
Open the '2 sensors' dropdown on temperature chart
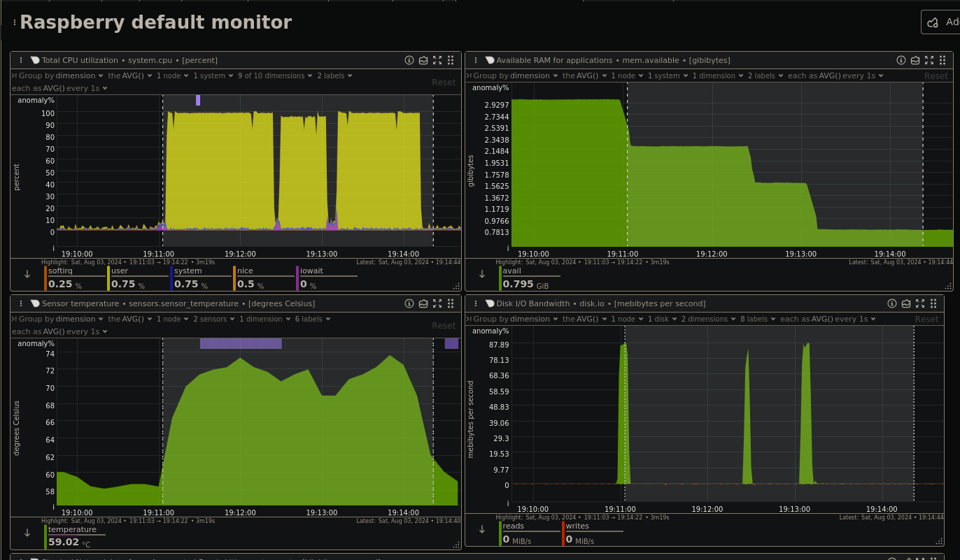[x=214, y=319]
